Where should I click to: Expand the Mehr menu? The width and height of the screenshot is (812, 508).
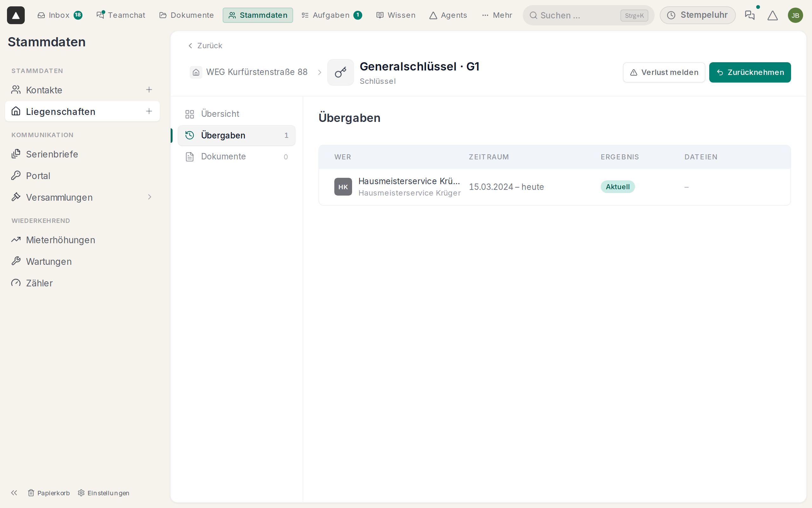pyautogui.click(x=497, y=15)
